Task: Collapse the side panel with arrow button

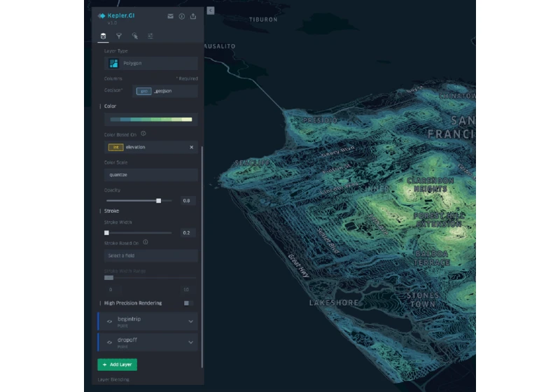Action: (x=211, y=10)
